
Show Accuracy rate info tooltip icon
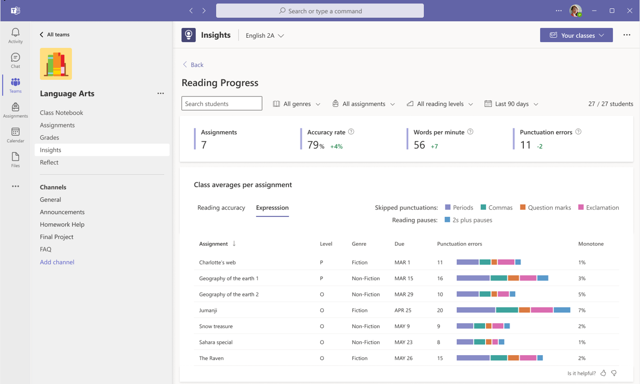(x=351, y=132)
